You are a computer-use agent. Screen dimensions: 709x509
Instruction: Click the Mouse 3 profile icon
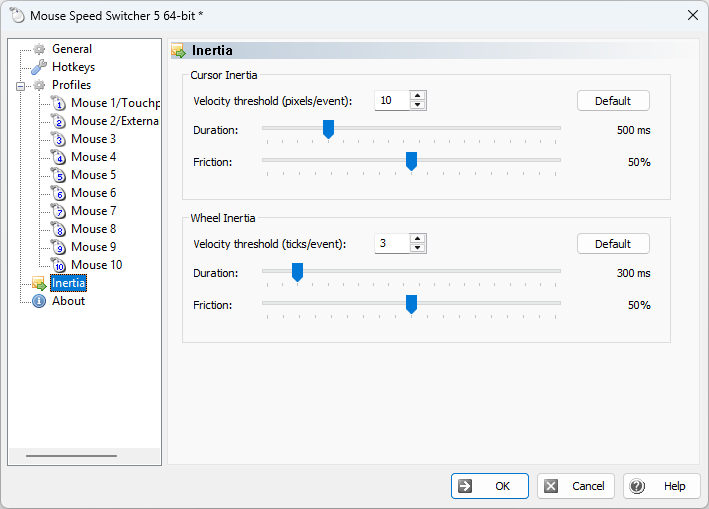(58, 139)
